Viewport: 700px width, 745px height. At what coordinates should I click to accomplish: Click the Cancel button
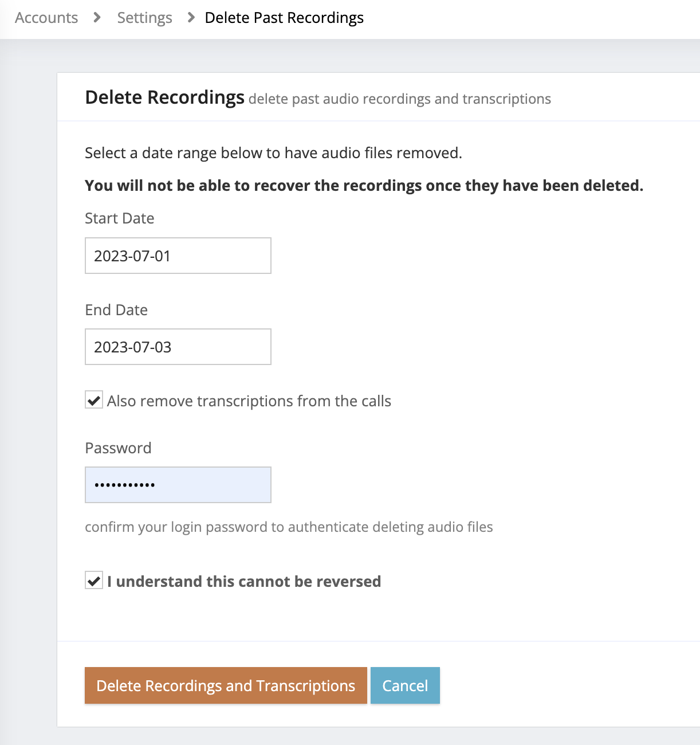(405, 685)
